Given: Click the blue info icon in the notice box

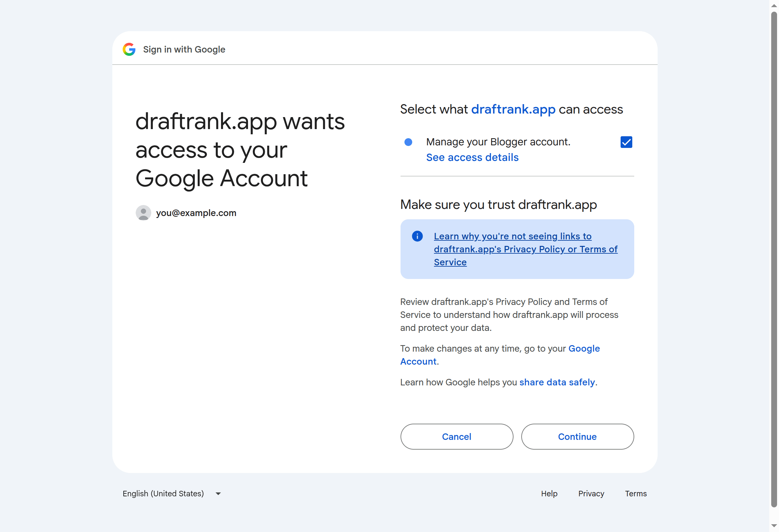Looking at the screenshot, I should pyautogui.click(x=417, y=236).
